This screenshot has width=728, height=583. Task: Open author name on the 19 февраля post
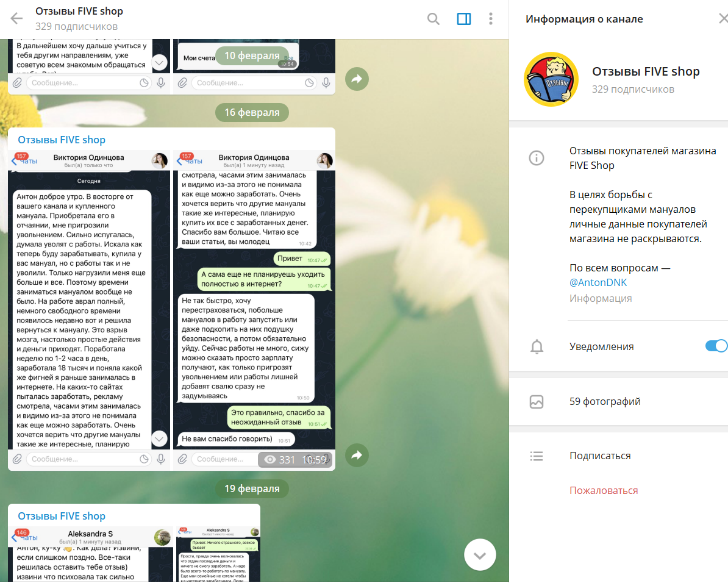[62, 516]
